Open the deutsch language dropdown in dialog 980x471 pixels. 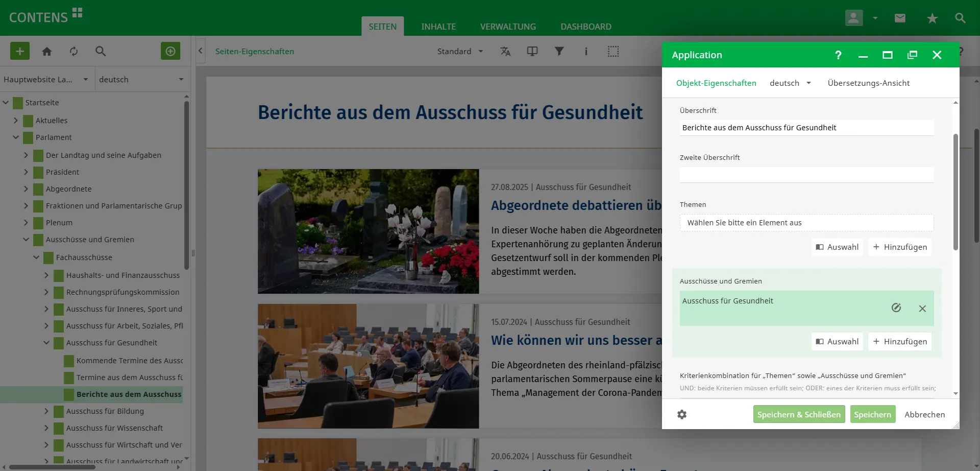[790, 83]
